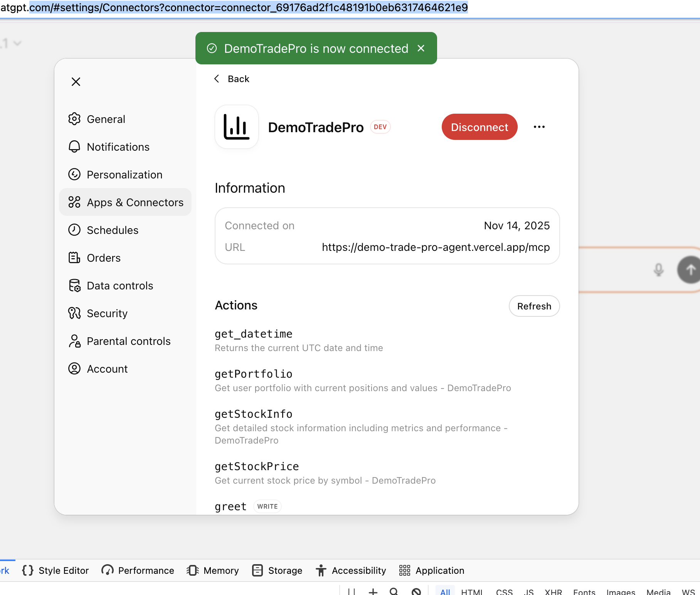Click the Data controls database icon
The height and width of the screenshot is (595, 700).
click(x=74, y=286)
